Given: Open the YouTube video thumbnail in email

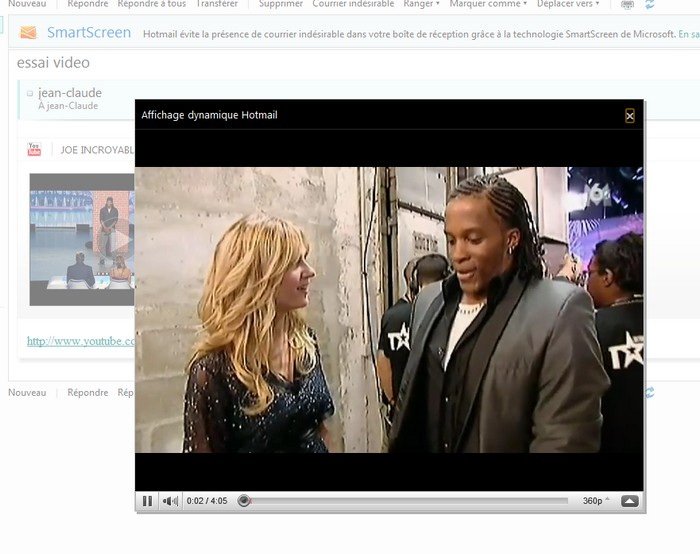Looking at the screenshot, I should pos(82,240).
